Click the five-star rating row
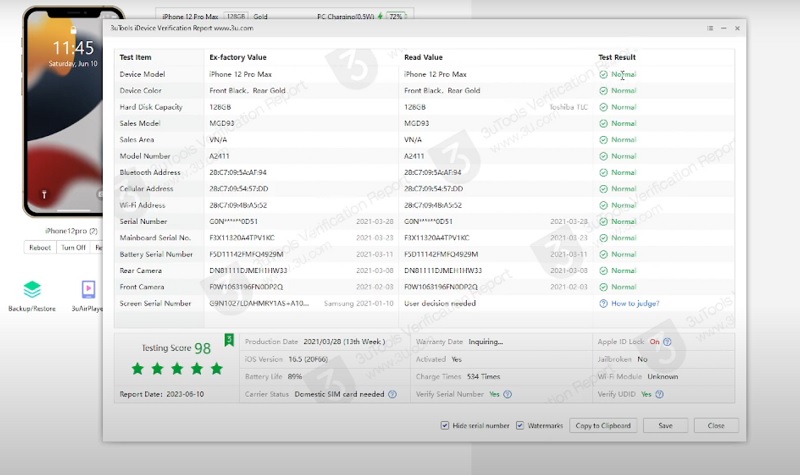800x475 pixels. point(177,369)
